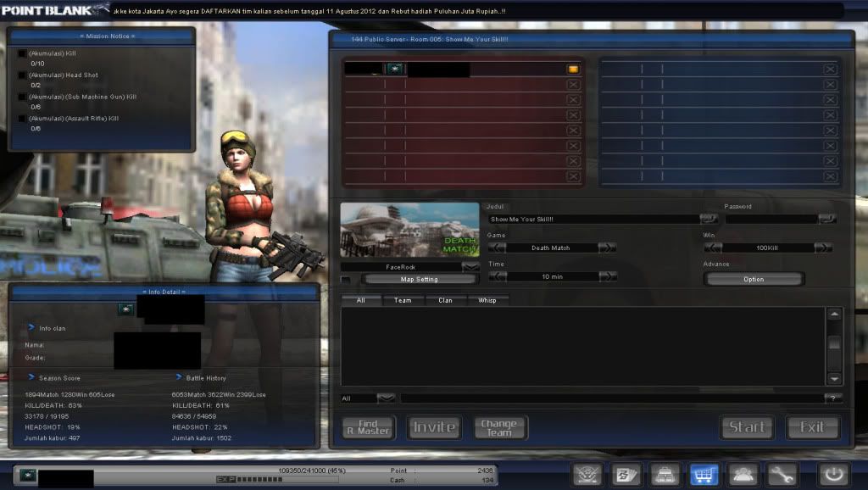
Task: Switch to the Clan chat tab
Action: point(445,301)
